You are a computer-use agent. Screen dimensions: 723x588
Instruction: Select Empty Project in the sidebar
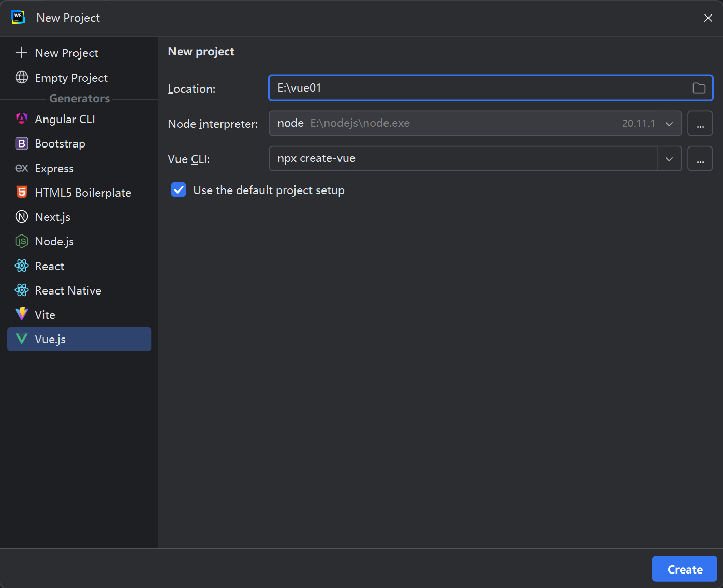click(x=71, y=78)
